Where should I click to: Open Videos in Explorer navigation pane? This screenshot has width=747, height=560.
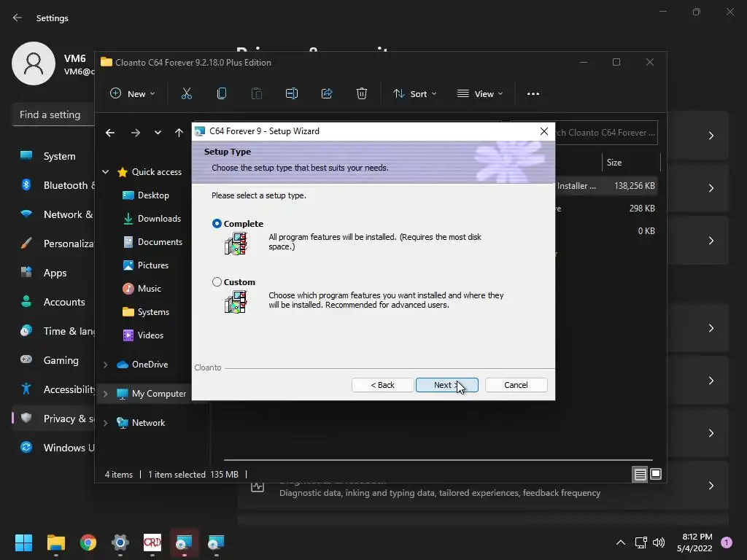coord(143,335)
